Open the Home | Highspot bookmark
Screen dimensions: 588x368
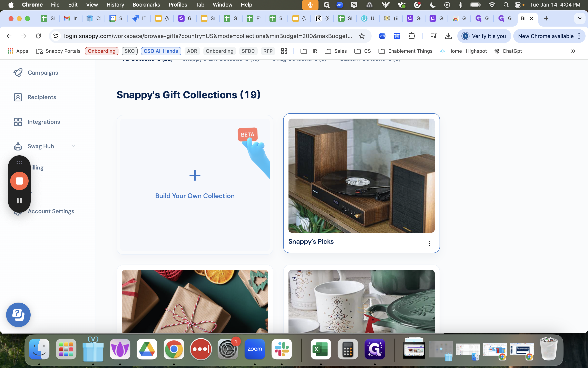pos(463,51)
